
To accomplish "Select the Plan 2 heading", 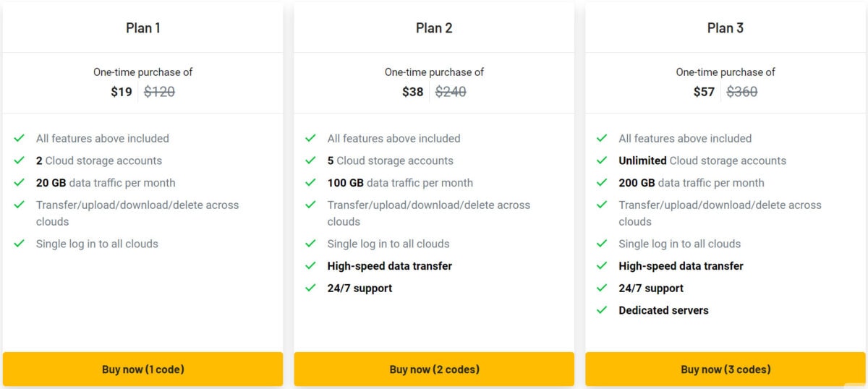I will 434,28.
